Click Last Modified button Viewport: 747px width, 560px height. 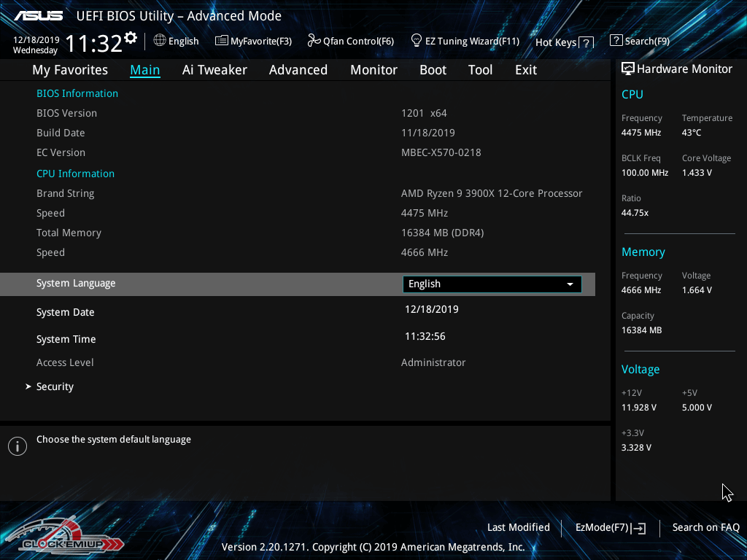point(518,527)
